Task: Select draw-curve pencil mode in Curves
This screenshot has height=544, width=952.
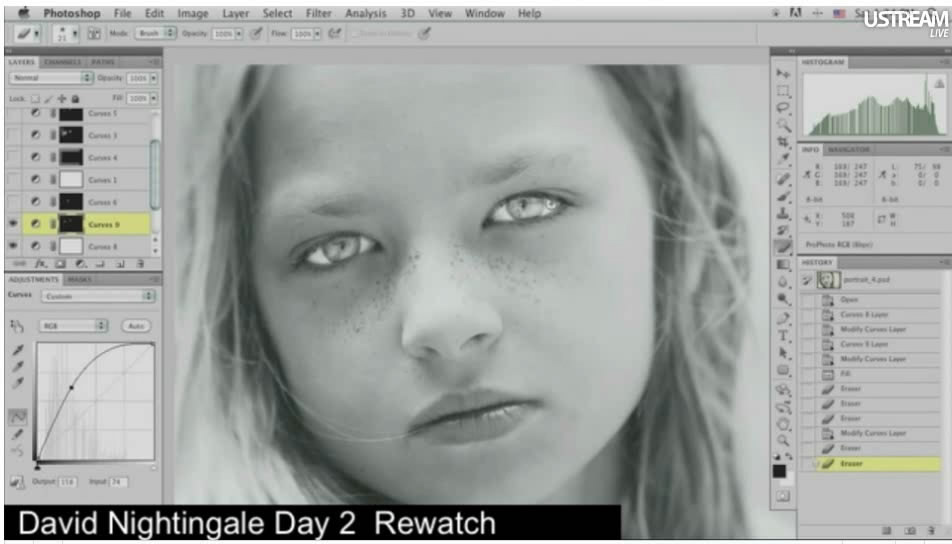Action: pyautogui.click(x=18, y=434)
